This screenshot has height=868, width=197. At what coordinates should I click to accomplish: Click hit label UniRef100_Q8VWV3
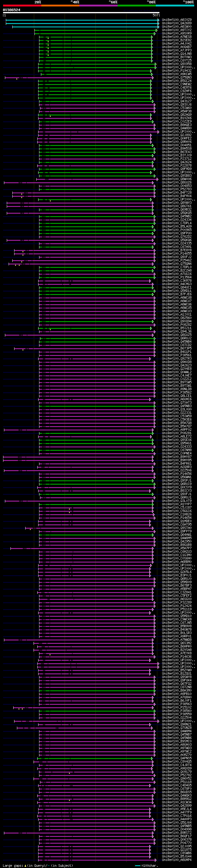point(177,203)
